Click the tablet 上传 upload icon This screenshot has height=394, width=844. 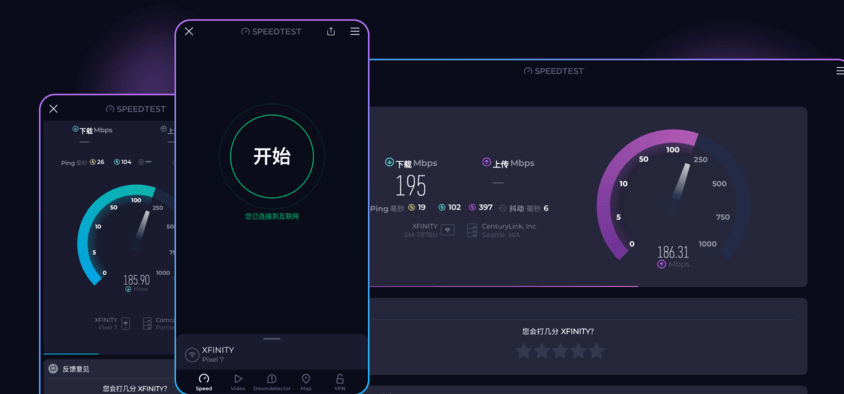[487, 162]
